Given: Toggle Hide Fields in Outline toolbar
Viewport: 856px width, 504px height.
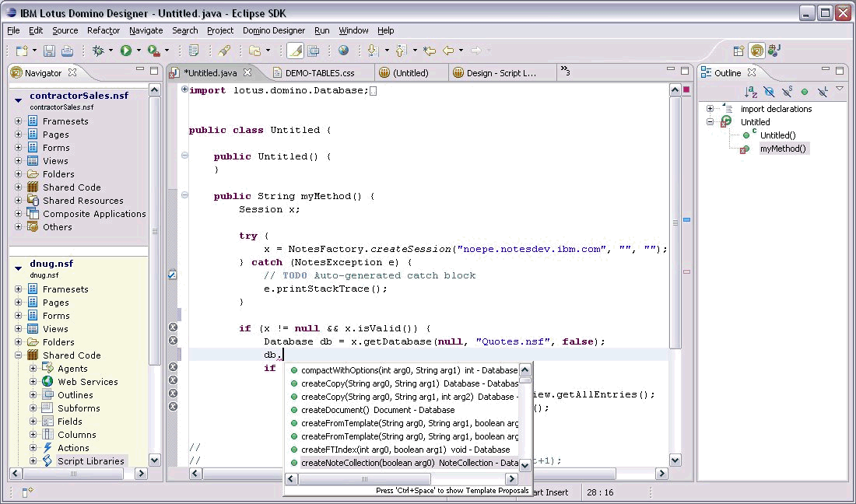Looking at the screenshot, I should [769, 92].
